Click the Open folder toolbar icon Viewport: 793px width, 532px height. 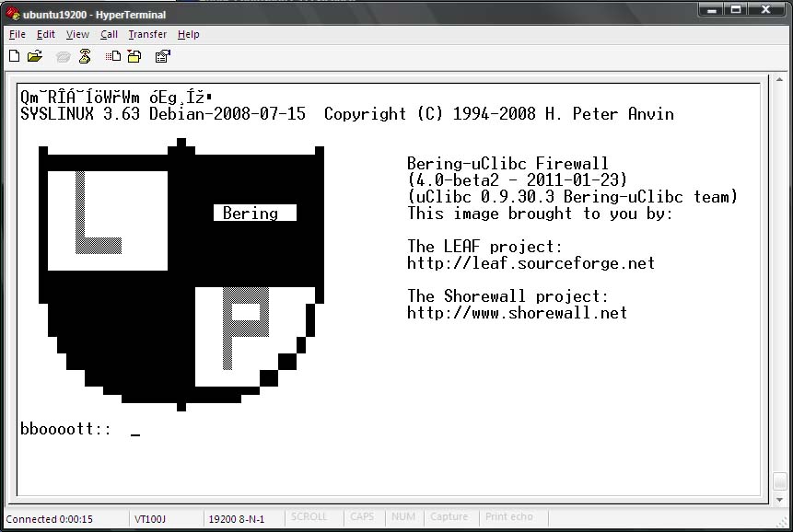point(35,56)
